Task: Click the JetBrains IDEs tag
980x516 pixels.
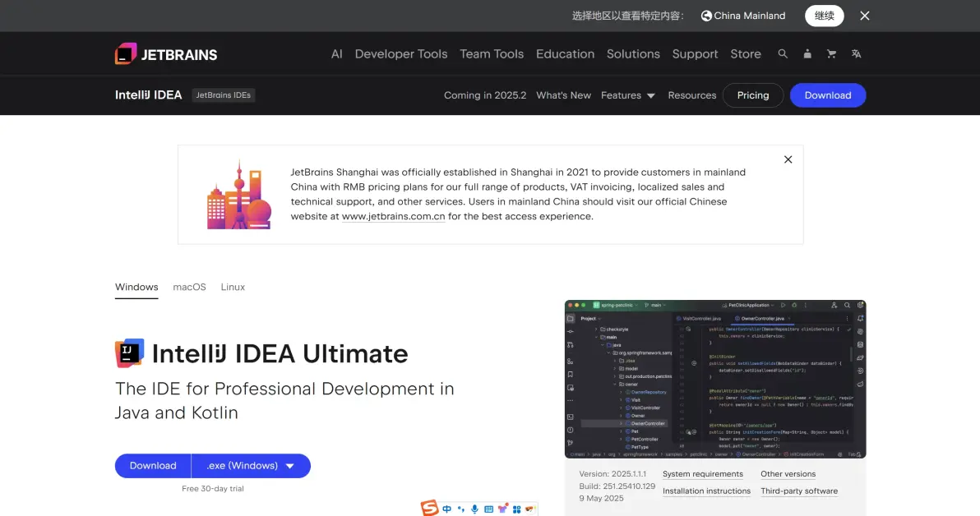Action: pos(223,95)
